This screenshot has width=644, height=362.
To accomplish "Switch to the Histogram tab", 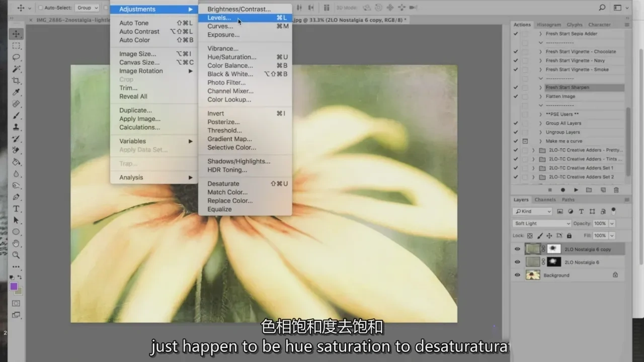I will 548,25.
